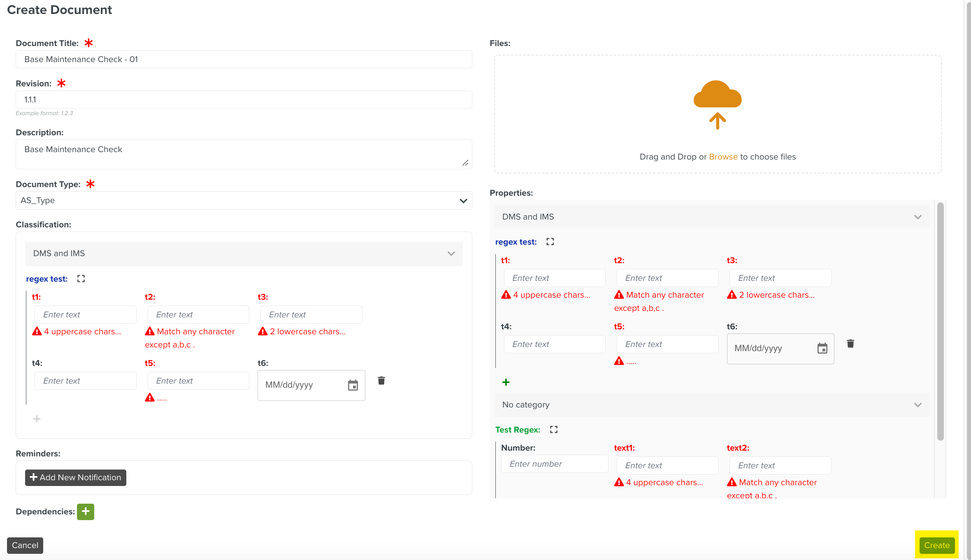Add a new dependency with green plus

[x=86, y=512]
